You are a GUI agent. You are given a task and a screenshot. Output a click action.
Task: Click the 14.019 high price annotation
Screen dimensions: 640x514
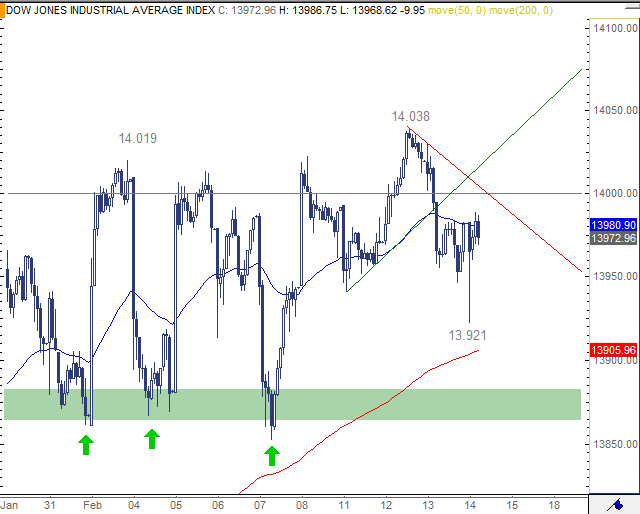(137, 138)
